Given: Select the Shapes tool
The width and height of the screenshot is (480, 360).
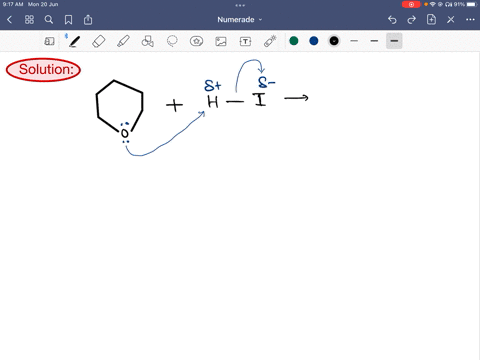Looking at the screenshot, I should pyautogui.click(x=148, y=41).
